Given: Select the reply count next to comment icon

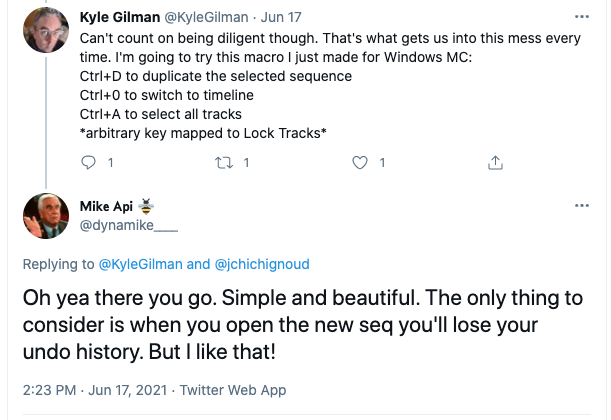Looking at the screenshot, I should [111, 162].
